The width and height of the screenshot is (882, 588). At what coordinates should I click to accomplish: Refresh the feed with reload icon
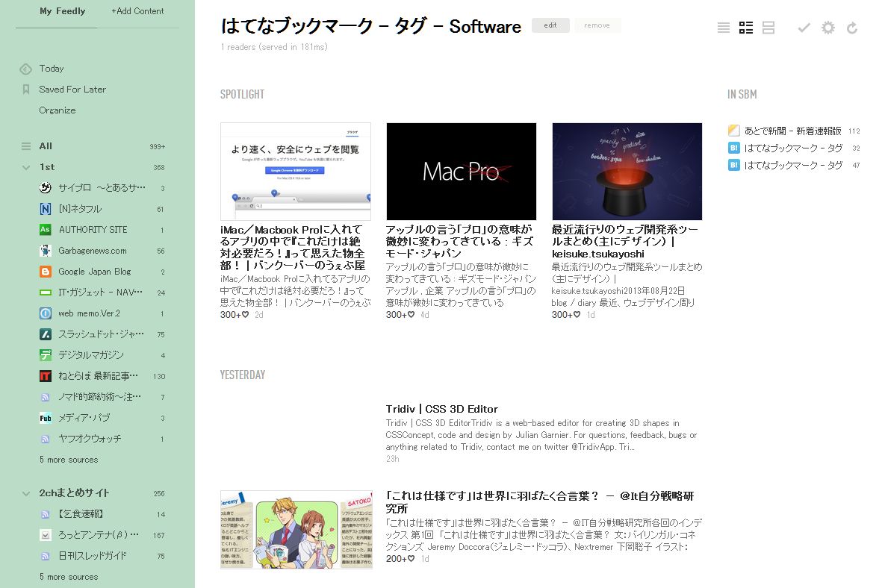tap(852, 28)
